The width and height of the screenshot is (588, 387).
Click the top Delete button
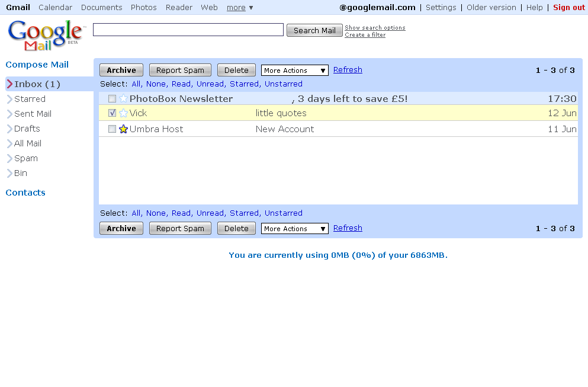click(x=236, y=70)
